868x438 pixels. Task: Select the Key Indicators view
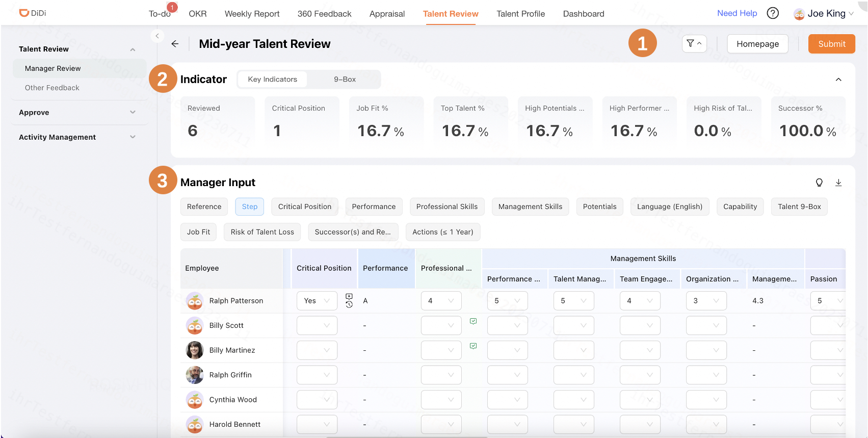(x=272, y=80)
